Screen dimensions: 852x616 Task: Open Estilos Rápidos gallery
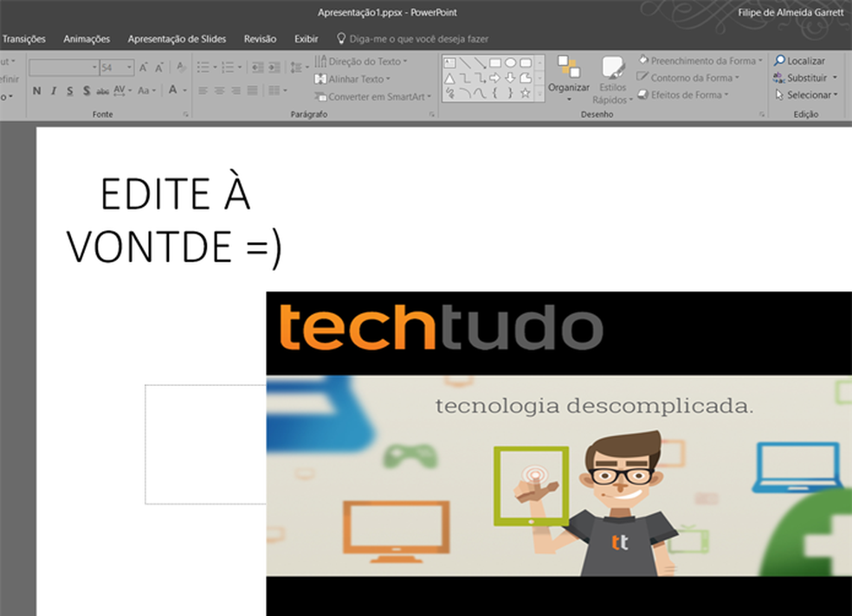pos(612,80)
